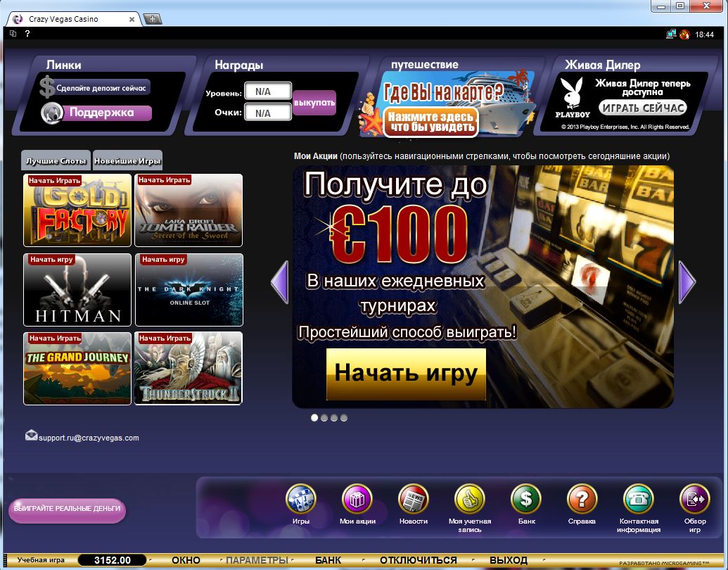Open the Игры (Games) icon
This screenshot has width=728, height=570.
pos(301,499)
